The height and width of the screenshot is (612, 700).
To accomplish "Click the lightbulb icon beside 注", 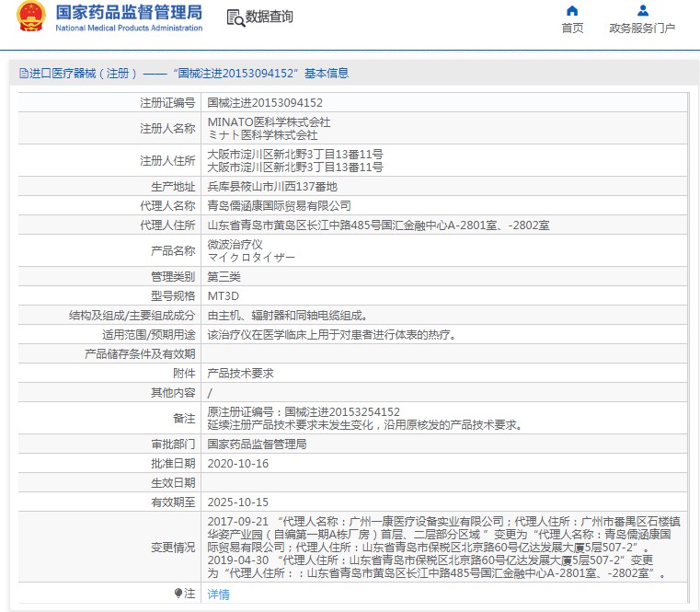I will pyautogui.click(x=178, y=594).
